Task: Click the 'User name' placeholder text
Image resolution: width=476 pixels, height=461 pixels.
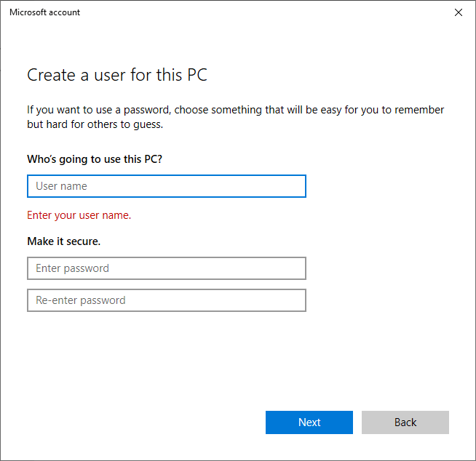Action: pos(61,186)
